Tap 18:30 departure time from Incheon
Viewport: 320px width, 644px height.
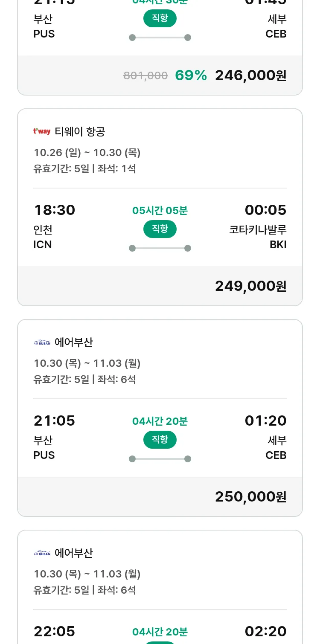(x=54, y=210)
